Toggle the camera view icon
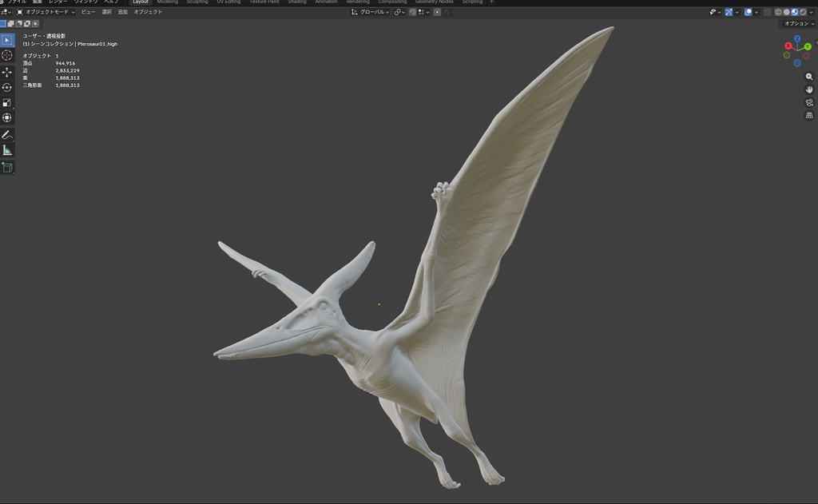The image size is (818, 504). click(x=809, y=102)
